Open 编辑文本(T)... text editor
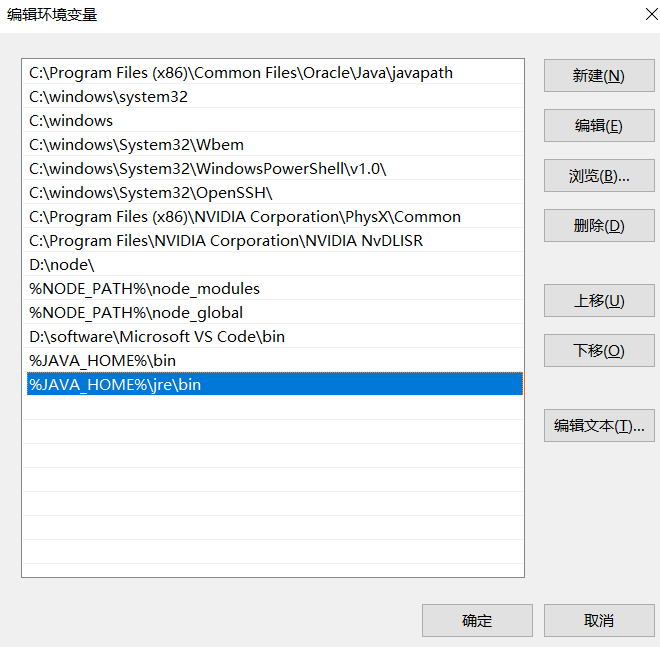The width and height of the screenshot is (660, 647). (599, 426)
